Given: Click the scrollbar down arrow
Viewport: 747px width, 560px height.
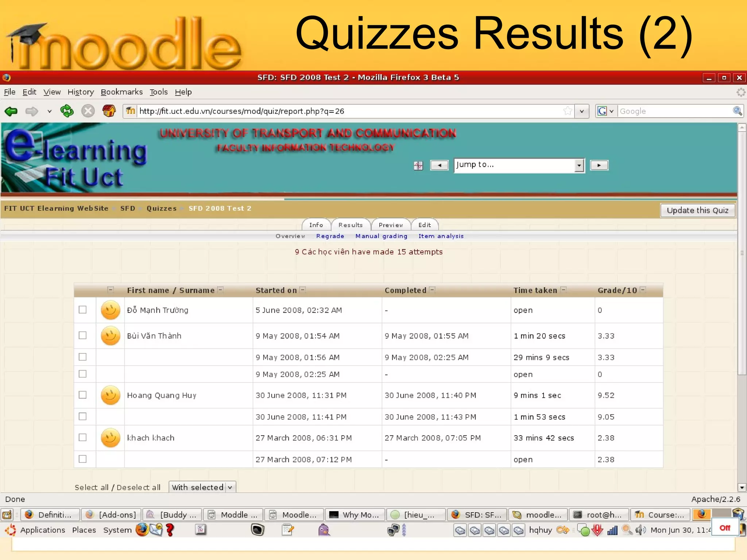Looking at the screenshot, I should [742, 487].
